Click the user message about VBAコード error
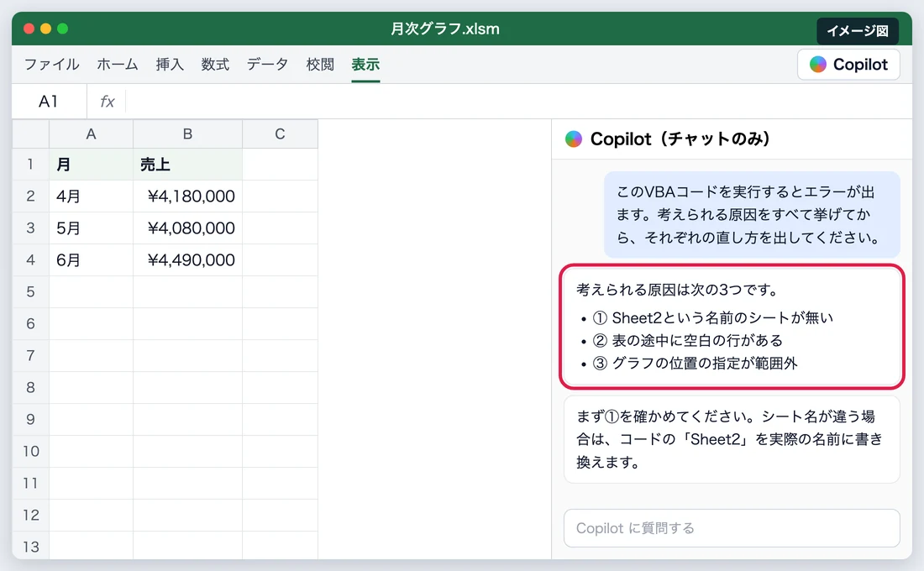The height and width of the screenshot is (571, 924). [752, 214]
